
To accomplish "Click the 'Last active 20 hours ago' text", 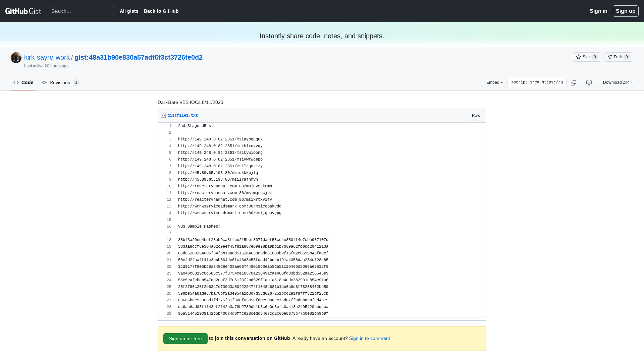I will tap(46, 66).
